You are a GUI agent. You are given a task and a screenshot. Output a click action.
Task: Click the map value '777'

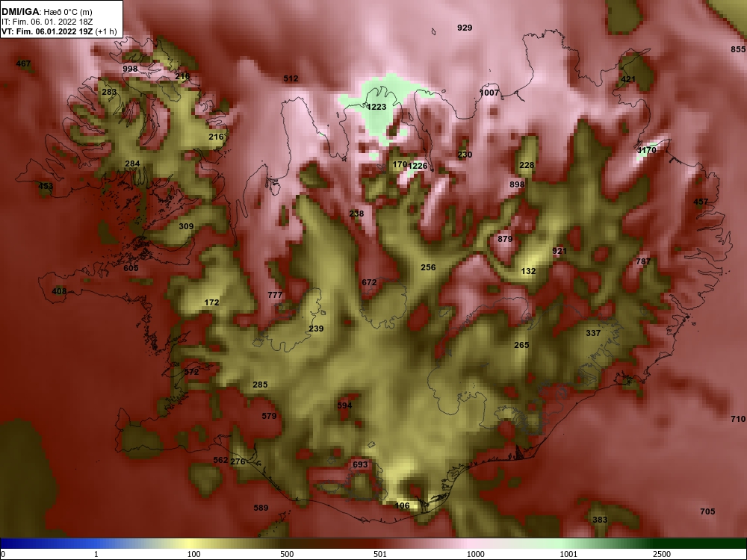click(x=275, y=295)
